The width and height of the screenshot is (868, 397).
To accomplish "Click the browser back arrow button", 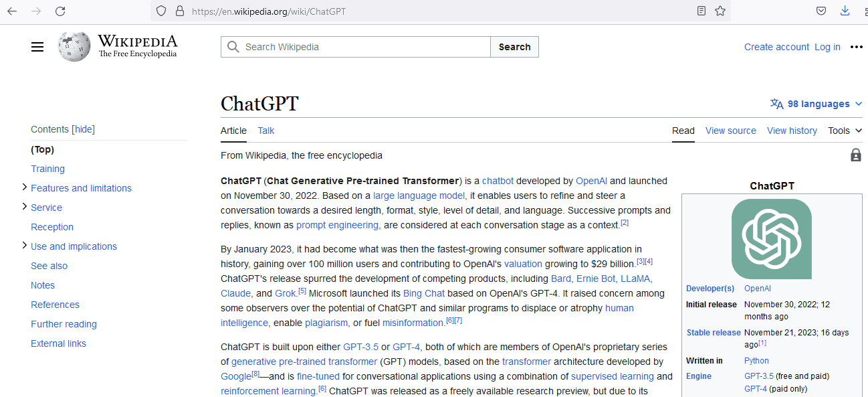I will point(12,11).
